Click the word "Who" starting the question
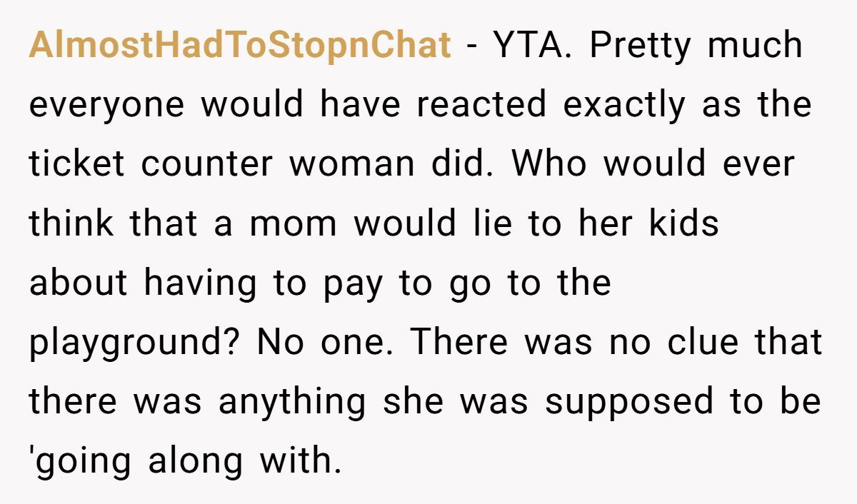Viewport: 857px width, 504px height. [550, 164]
